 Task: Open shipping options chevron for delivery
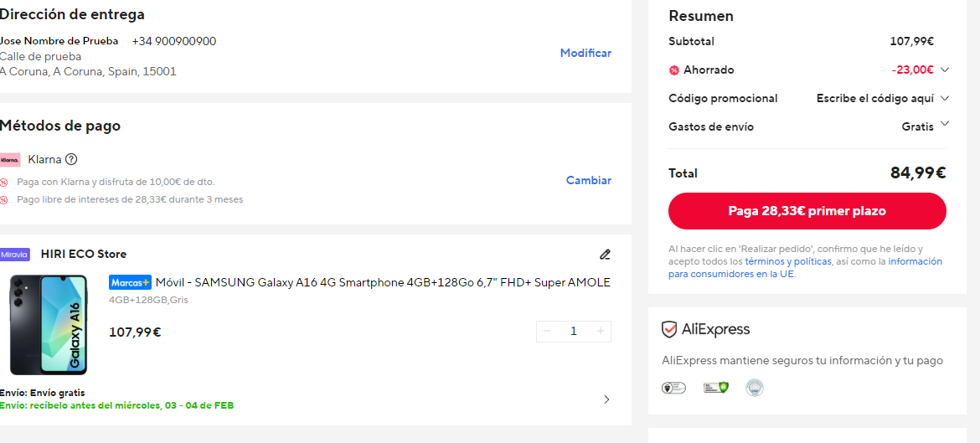click(x=606, y=399)
